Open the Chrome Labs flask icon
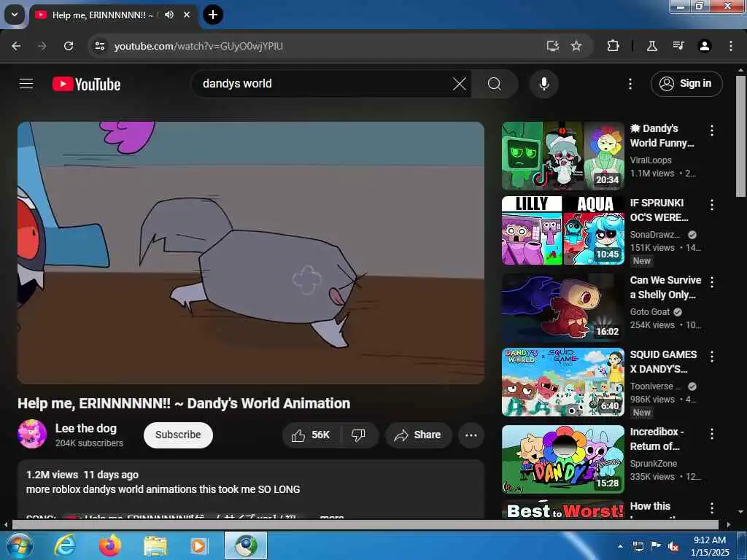Image resolution: width=747 pixels, height=560 pixels. tap(652, 46)
